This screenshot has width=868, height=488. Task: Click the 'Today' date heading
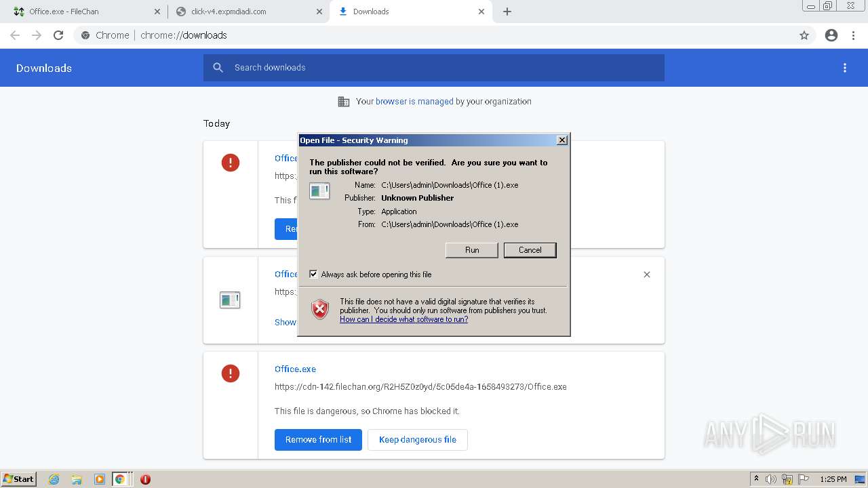coord(216,123)
